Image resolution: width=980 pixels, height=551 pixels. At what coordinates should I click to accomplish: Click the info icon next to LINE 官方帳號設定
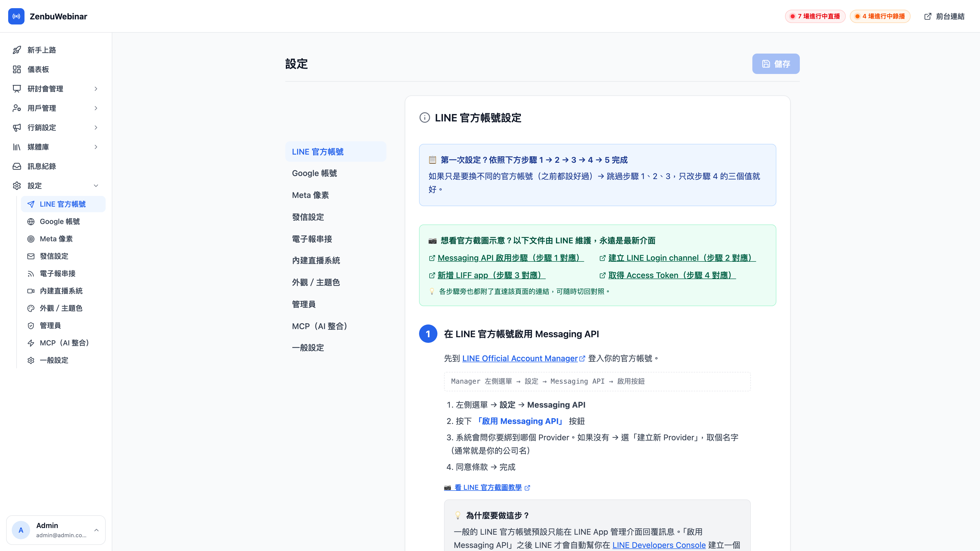click(x=425, y=118)
